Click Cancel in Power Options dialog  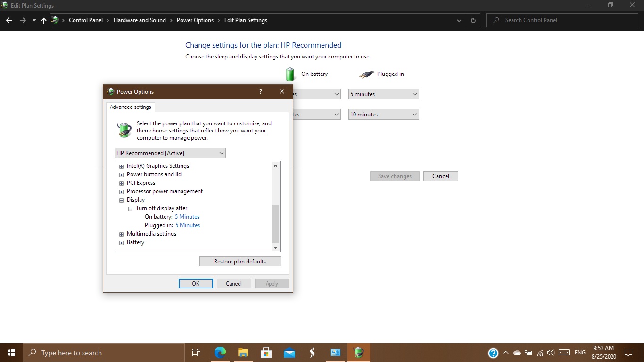[234, 284]
